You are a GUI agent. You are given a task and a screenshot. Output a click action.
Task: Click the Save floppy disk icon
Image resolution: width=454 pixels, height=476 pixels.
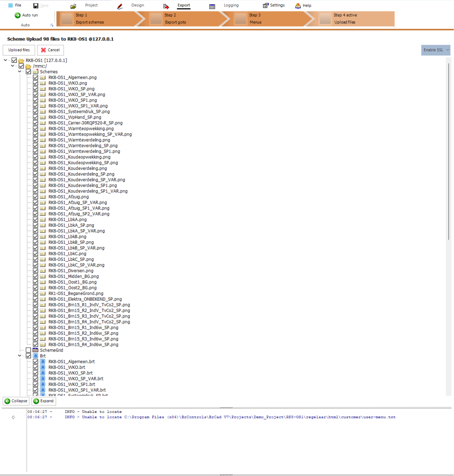tap(36, 6)
